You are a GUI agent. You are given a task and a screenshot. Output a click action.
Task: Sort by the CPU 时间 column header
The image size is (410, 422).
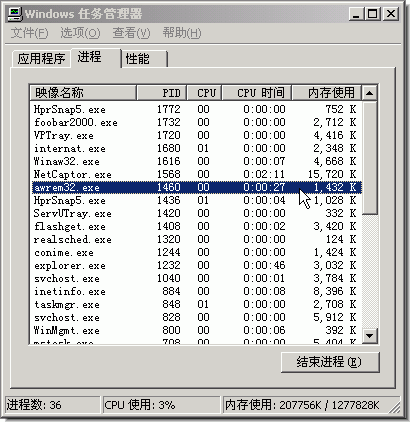(x=257, y=93)
